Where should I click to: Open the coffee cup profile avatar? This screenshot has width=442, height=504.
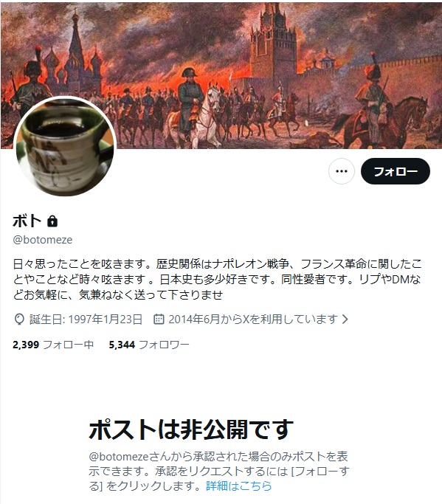pyautogui.click(x=65, y=146)
